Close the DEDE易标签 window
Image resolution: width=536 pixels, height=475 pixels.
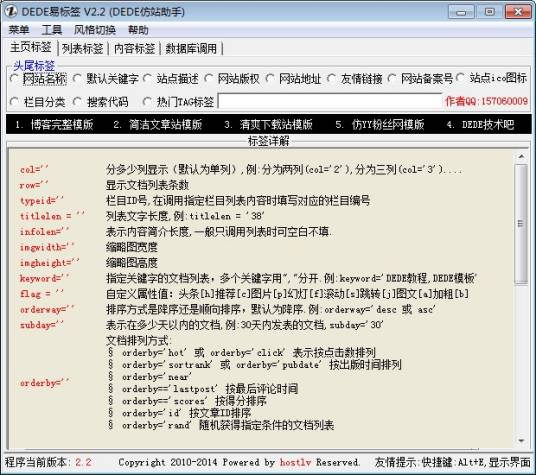click(518, 12)
